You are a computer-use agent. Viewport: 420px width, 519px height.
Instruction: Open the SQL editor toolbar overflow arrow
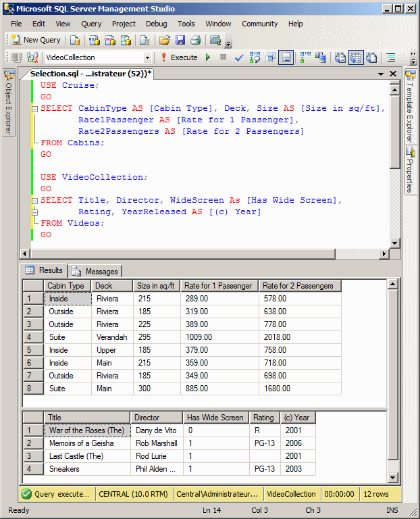point(413,57)
